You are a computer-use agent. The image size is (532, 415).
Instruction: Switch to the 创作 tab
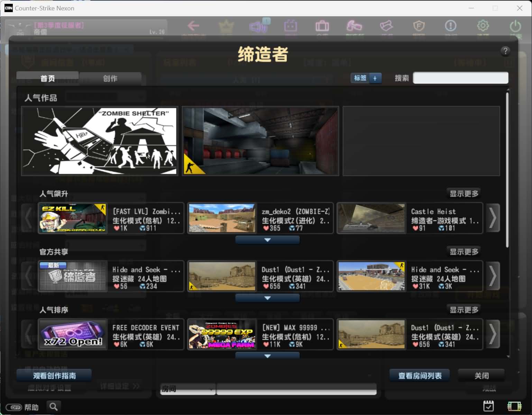[x=110, y=78]
